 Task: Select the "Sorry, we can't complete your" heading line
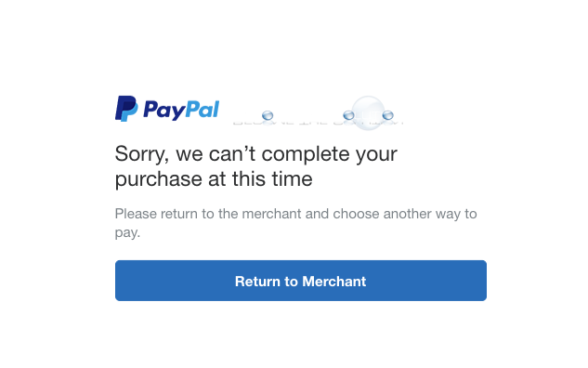coord(255,154)
